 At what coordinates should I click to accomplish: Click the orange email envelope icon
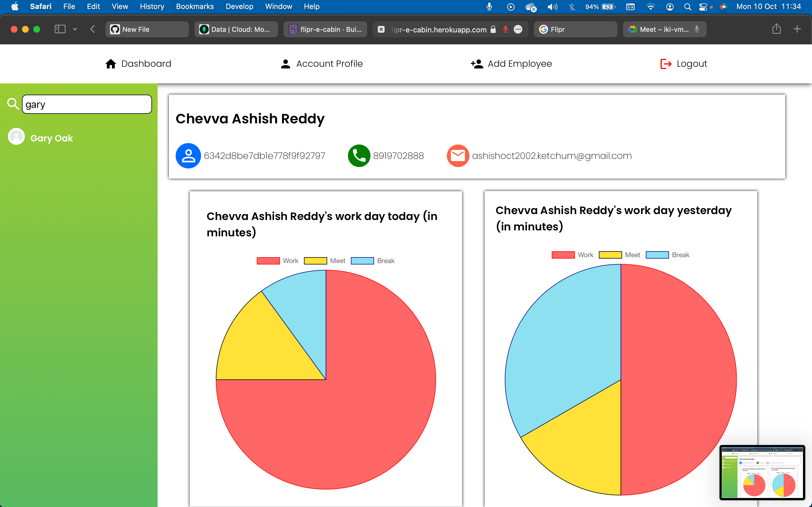458,155
